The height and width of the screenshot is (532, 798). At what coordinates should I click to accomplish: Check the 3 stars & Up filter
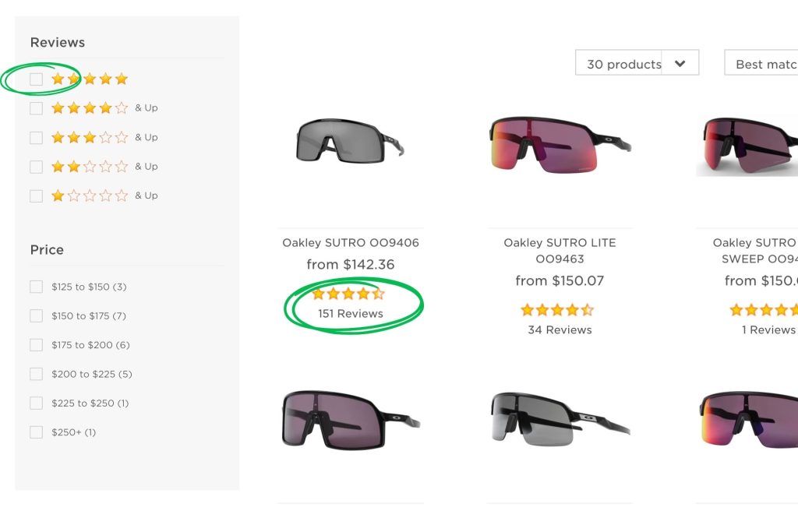[x=36, y=136]
